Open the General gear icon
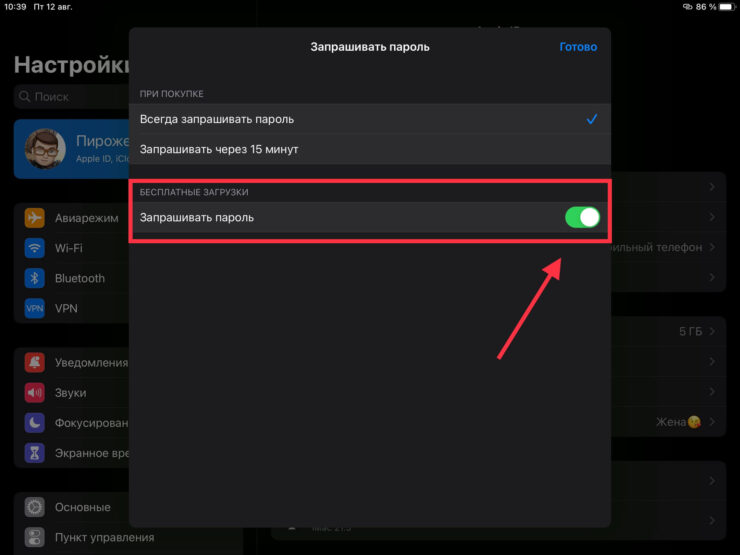 click(35, 507)
